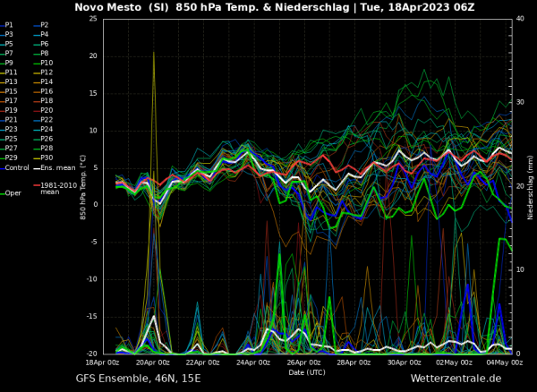Click the 40 precipitation axis value
The height and width of the screenshot is (392, 537).
click(520, 19)
